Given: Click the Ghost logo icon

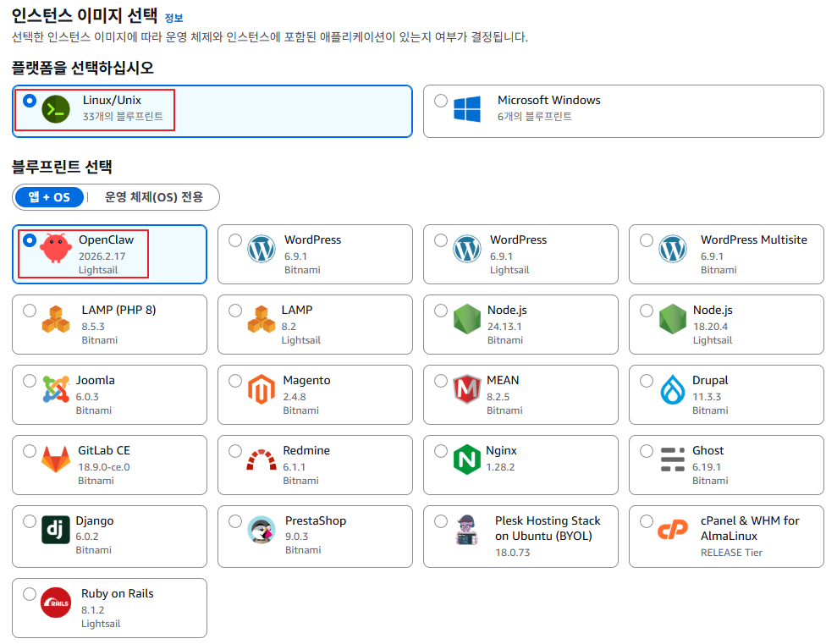Looking at the screenshot, I should point(673,460).
